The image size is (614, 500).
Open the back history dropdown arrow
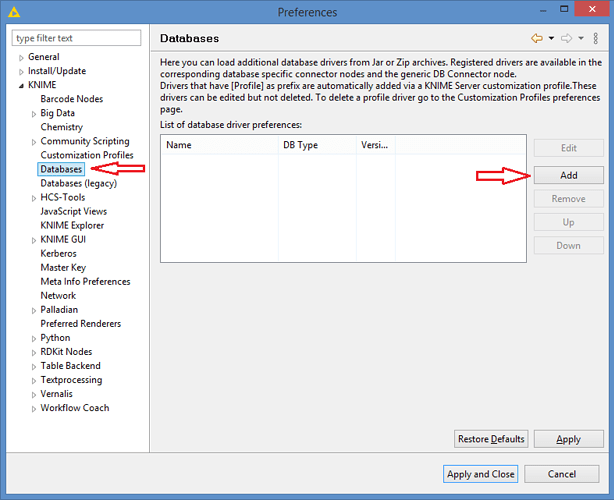click(551, 38)
